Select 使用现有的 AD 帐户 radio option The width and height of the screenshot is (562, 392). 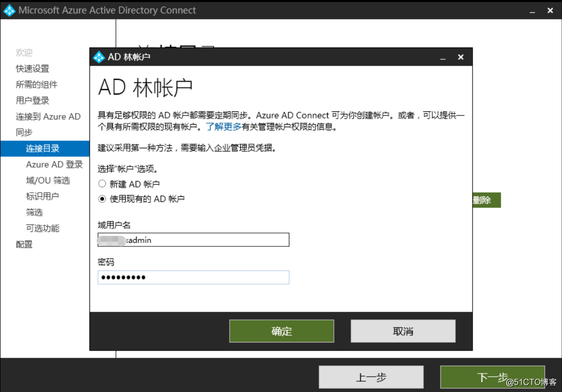[x=102, y=199]
